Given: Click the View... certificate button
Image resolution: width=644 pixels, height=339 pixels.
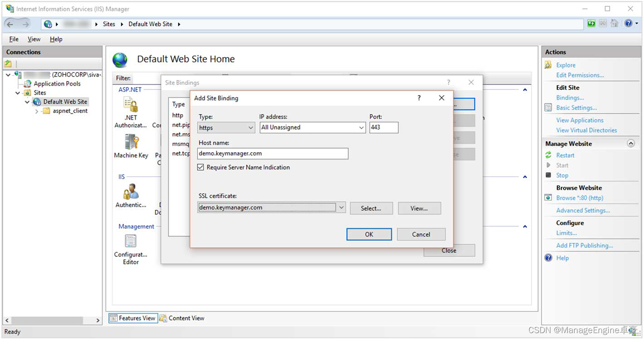Looking at the screenshot, I should [419, 208].
